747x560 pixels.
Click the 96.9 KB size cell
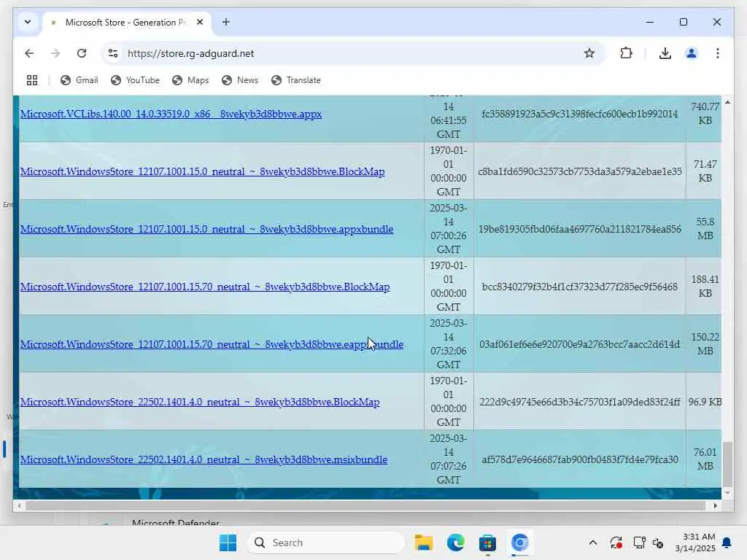(705, 402)
